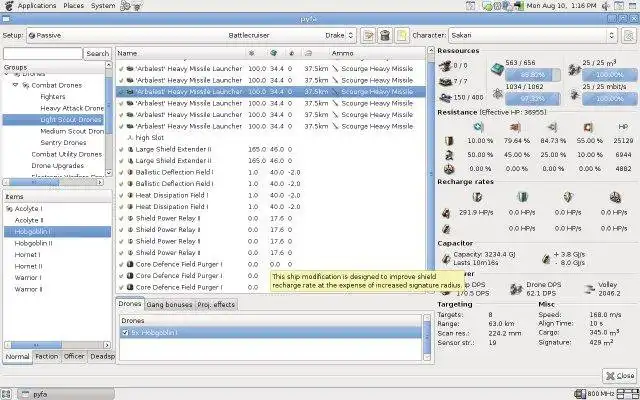
Task: Click the powergrid icon beside 1034 / 1062
Action: [x=497, y=94]
